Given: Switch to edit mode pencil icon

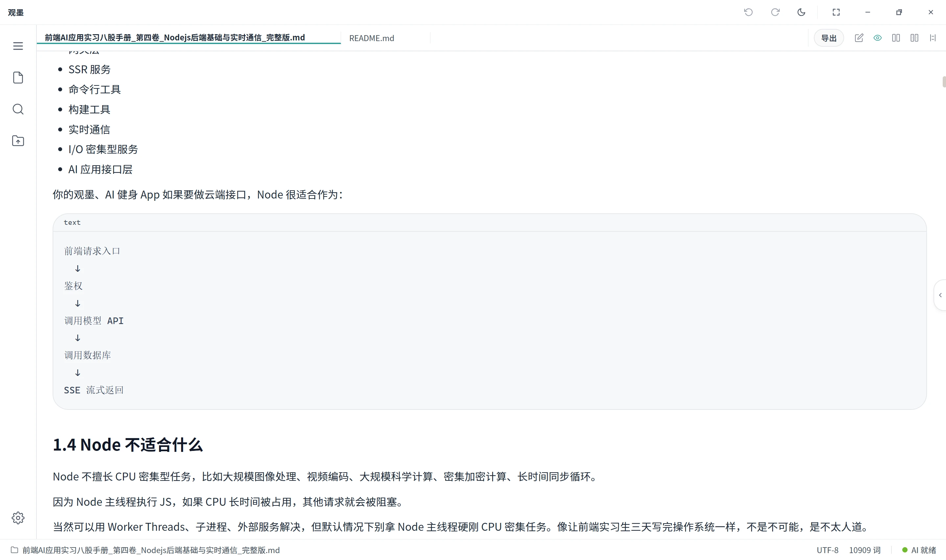Looking at the screenshot, I should click(859, 38).
